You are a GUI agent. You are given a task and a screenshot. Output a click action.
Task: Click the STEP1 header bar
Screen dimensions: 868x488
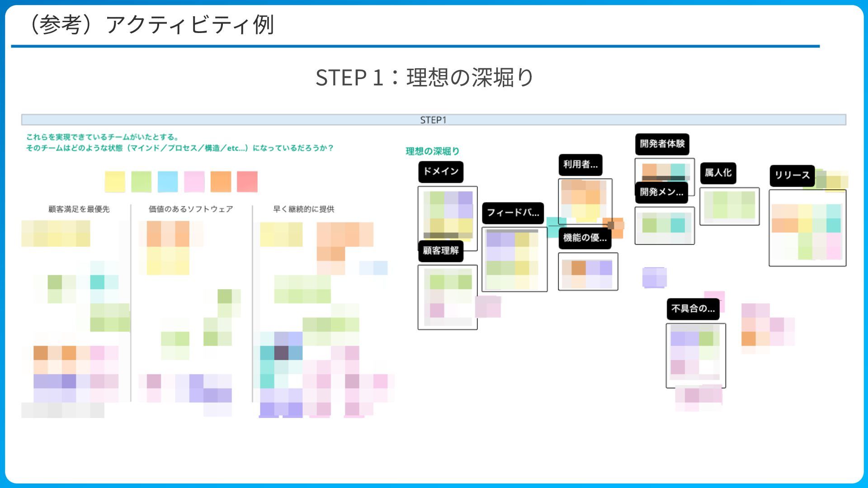coord(433,120)
